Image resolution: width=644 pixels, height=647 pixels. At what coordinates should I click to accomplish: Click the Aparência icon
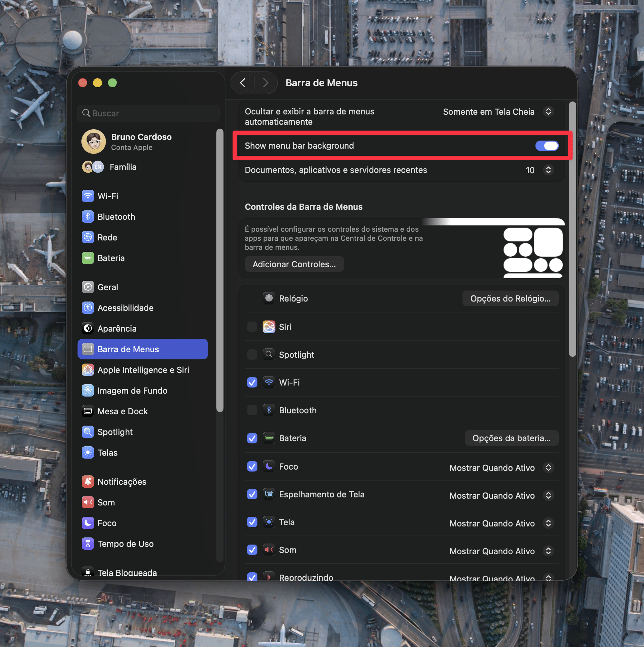(88, 329)
